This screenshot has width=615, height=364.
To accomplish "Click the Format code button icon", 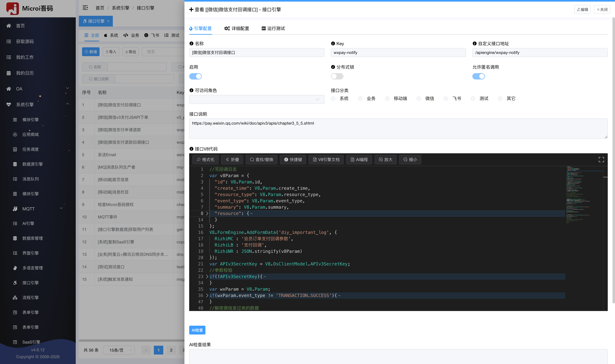I will [x=199, y=160].
